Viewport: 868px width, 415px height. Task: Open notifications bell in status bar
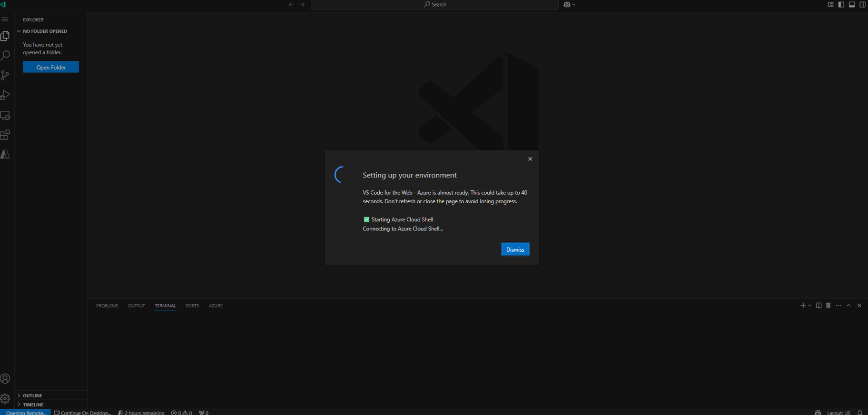pos(860,412)
